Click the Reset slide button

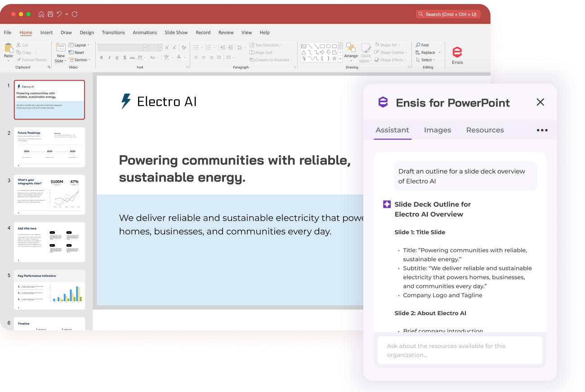click(x=76, y=53)
